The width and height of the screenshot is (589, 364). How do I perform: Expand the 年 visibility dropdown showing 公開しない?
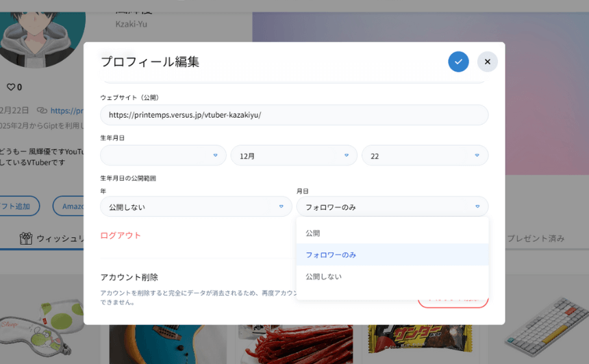[x=196, y=207]
